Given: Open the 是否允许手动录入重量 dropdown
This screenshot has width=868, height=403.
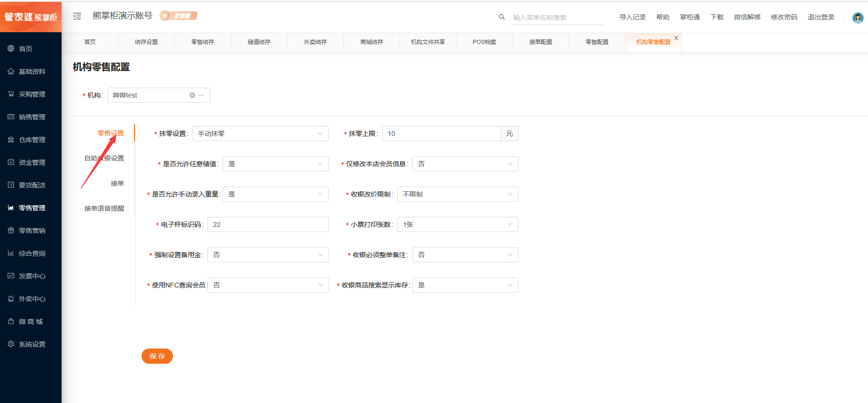Looking at the screenshot, I should pos(276,194).
